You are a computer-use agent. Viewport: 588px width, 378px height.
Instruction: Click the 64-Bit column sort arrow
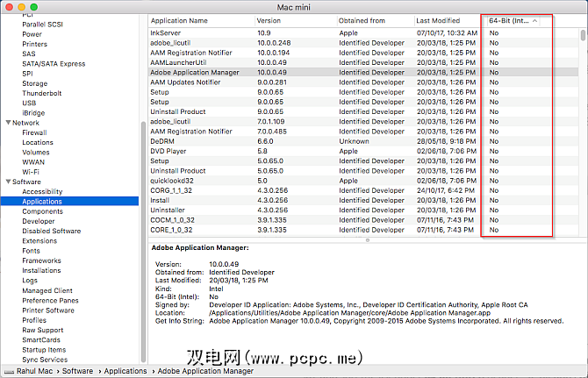(534, 21)
